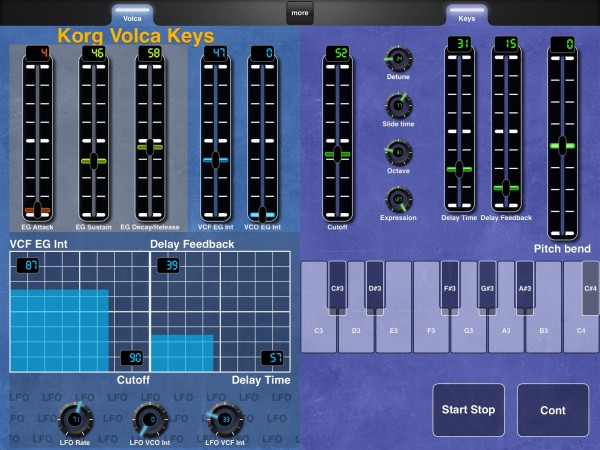Click the Korg Volca Keys title
This screenshot has width=600, height=450.
pos(136,36)
